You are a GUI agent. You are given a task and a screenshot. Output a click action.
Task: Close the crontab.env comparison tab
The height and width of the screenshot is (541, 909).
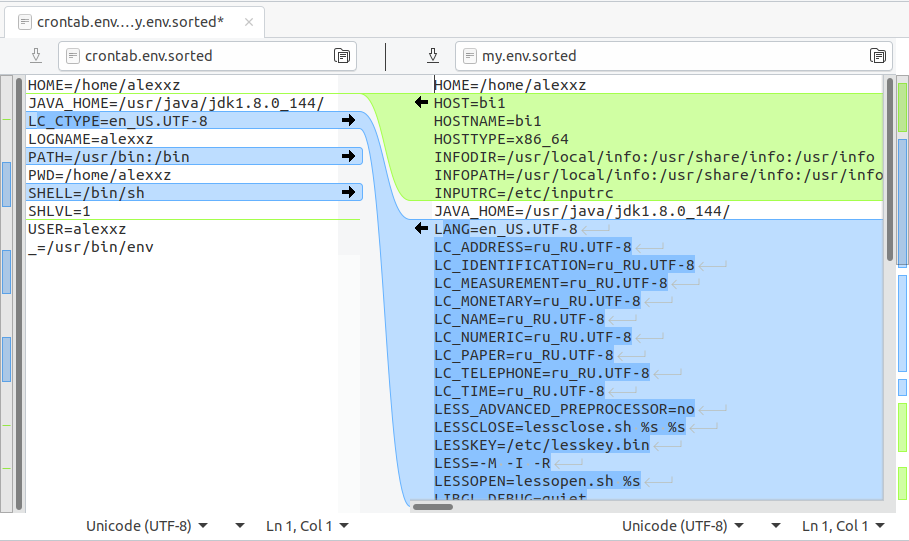point(249,22)
